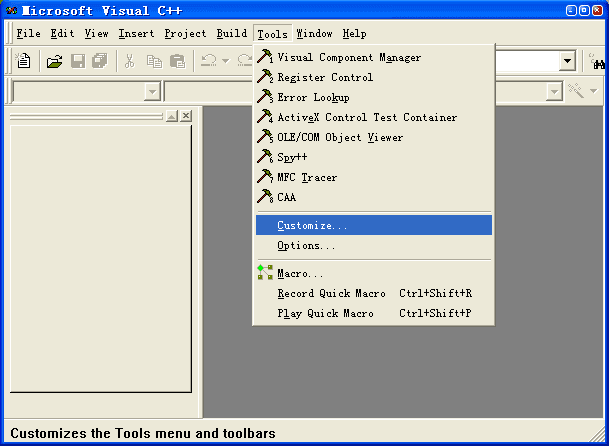Click hammer icon beside Error Lookup
This screenshot has height=446, width=609.
pyautogui.click(x=265, y=97)
